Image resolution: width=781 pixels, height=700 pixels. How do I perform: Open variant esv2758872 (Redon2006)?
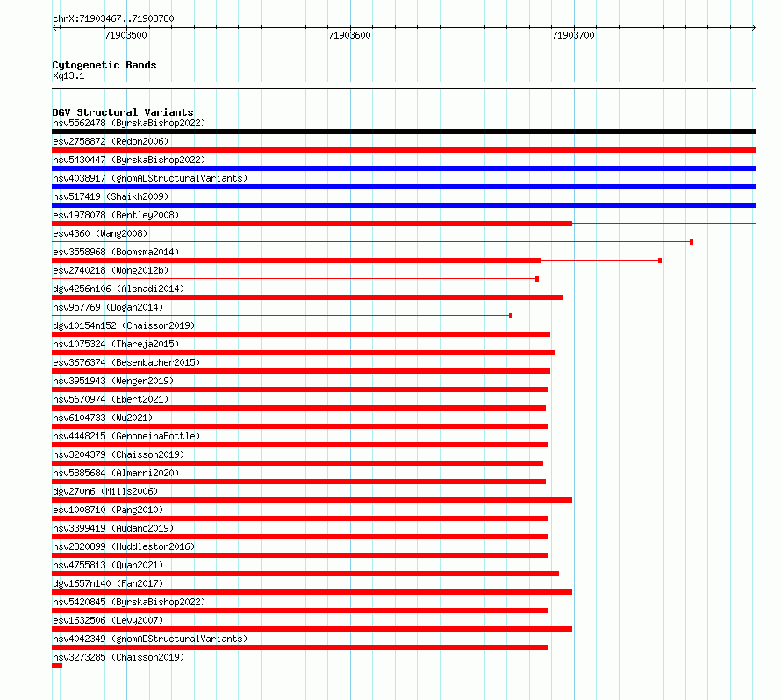(111, 141)
